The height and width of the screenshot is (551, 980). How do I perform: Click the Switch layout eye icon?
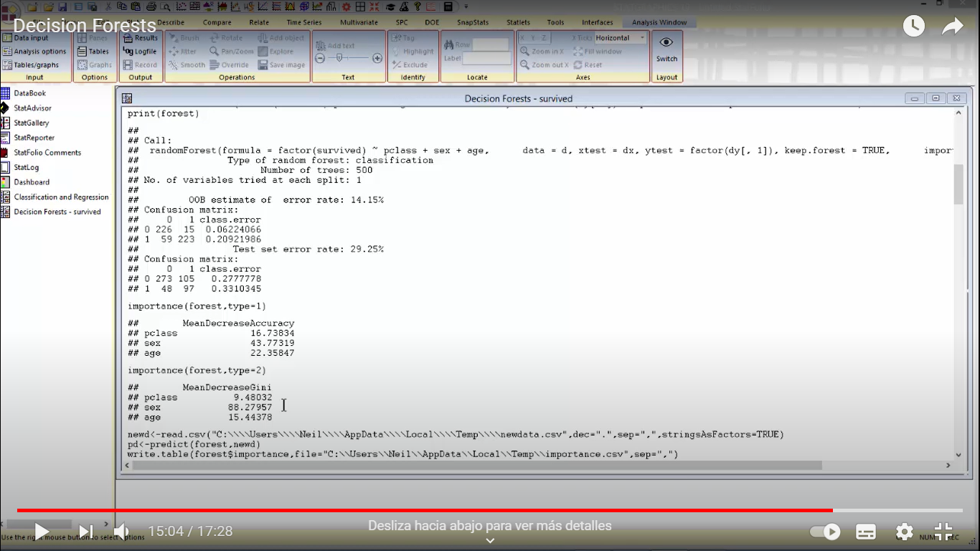coord(666,43)
